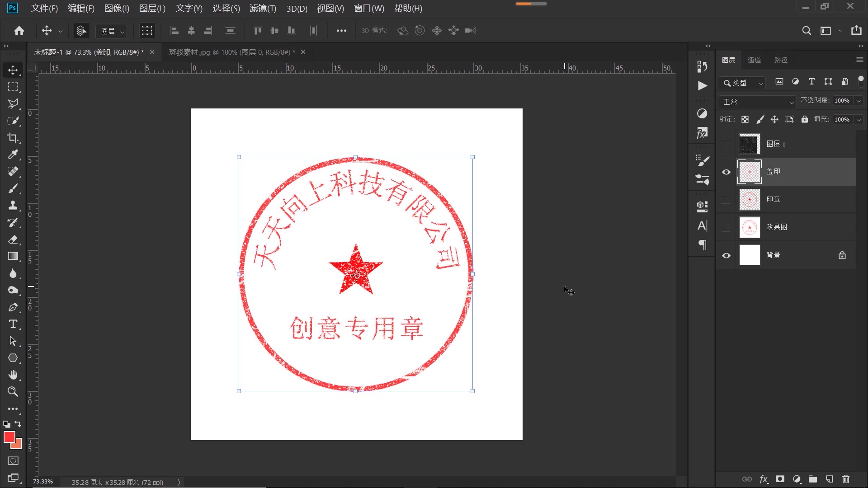Viewport: 868px width, 488px height.
Task: Select the Move tool
Action: [x=13, y=70]
